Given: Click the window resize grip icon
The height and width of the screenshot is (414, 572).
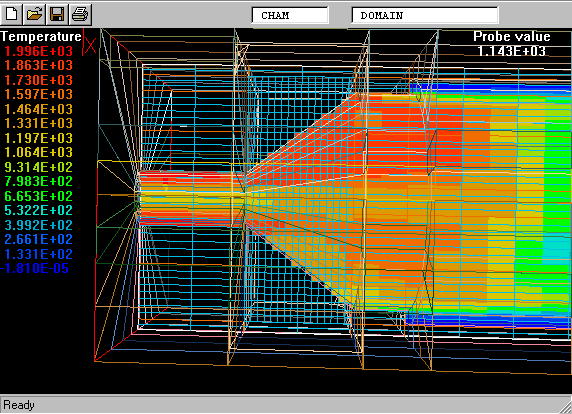Looking at the screenshot, I should pyautogui.click(x=565, y=406).
